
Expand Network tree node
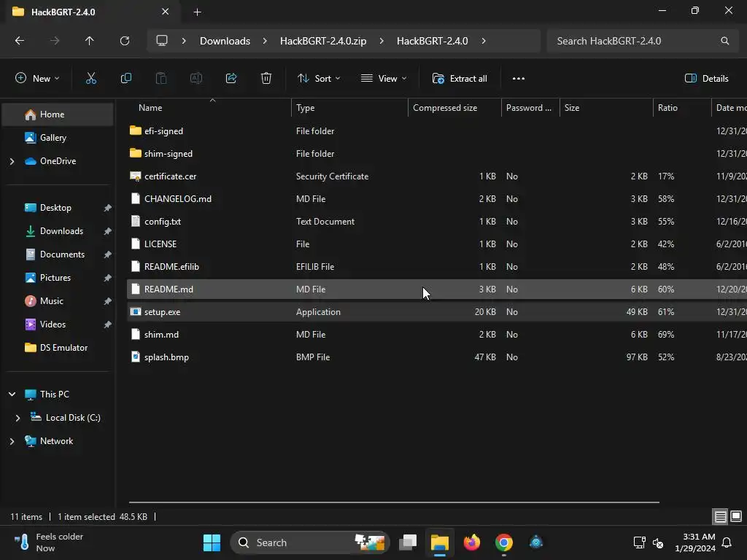coord(12,441)
